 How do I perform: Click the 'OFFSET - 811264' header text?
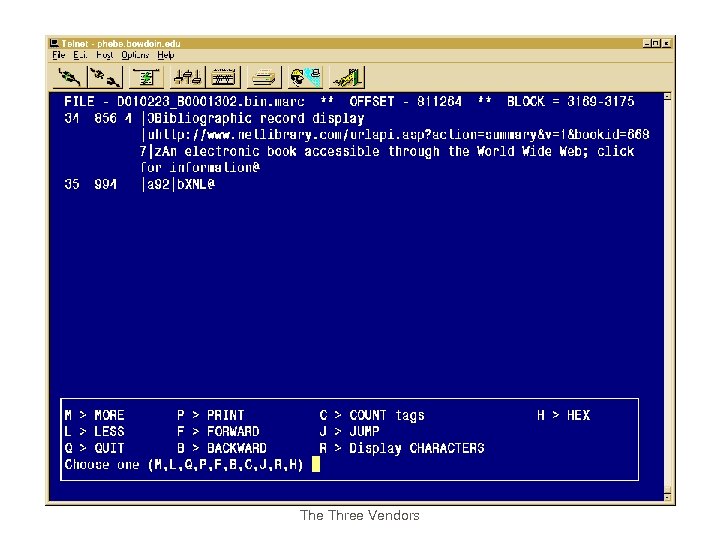click(405, 101)
